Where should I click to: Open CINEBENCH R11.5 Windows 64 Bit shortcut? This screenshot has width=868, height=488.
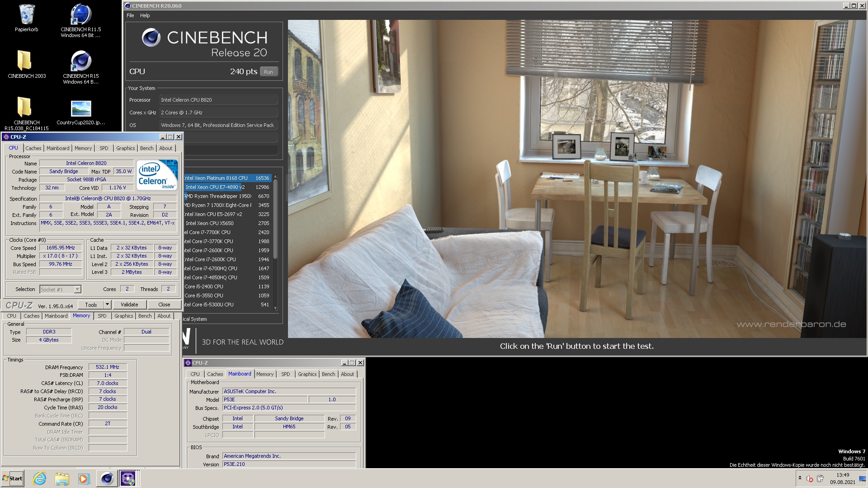(x=81, y=20)
